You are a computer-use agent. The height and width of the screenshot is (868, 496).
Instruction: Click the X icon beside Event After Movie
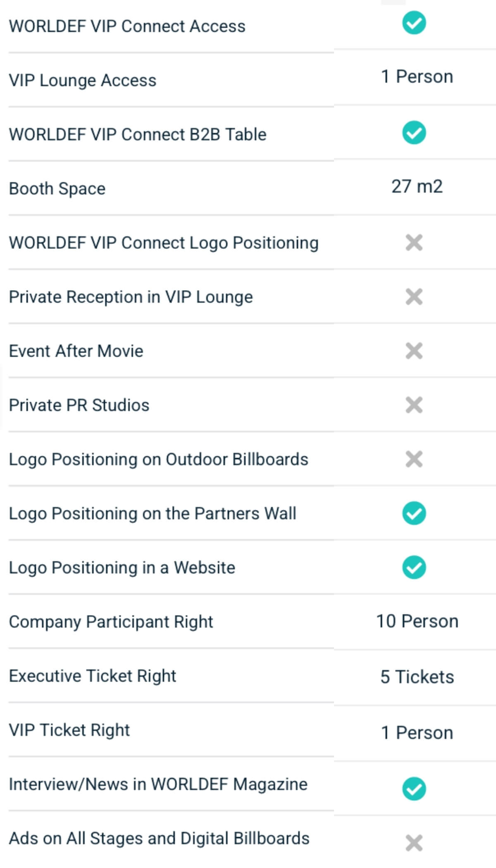(414, 351)
